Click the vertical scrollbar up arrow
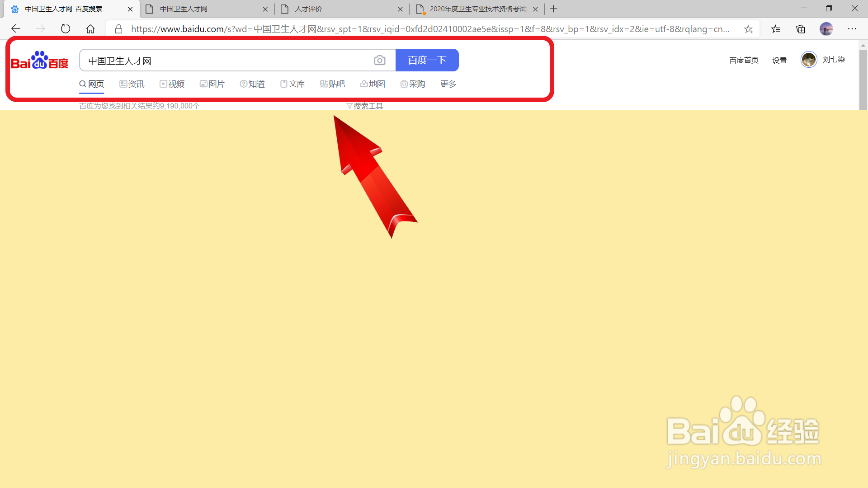 [863, 46]
